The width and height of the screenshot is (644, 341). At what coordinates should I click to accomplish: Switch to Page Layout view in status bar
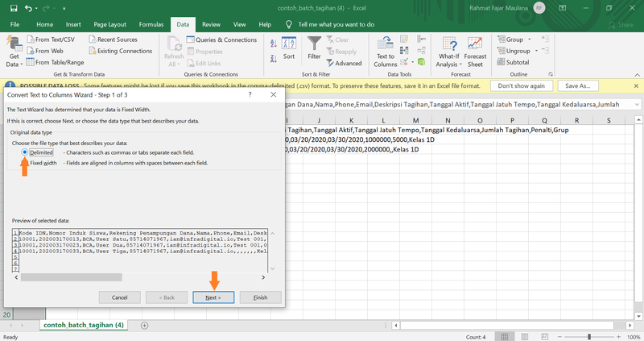pyautogui.click(x=525, y=337)
